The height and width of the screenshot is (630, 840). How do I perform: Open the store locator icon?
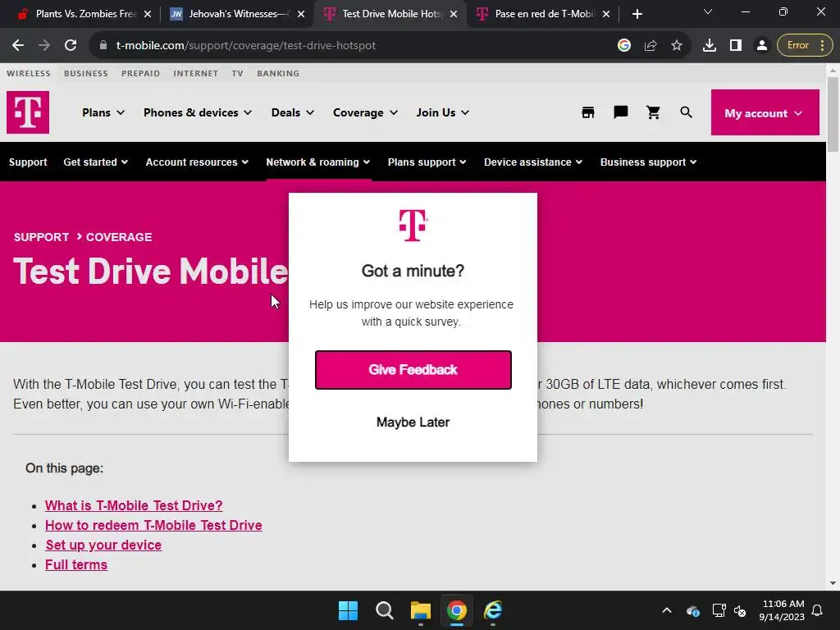point(587,112)
